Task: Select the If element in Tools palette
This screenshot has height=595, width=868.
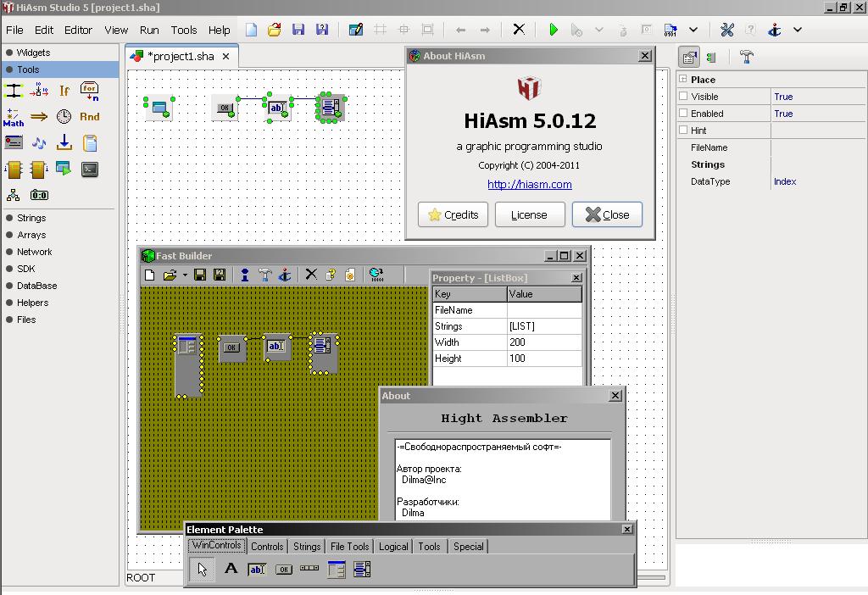Action: pos(64,91)
